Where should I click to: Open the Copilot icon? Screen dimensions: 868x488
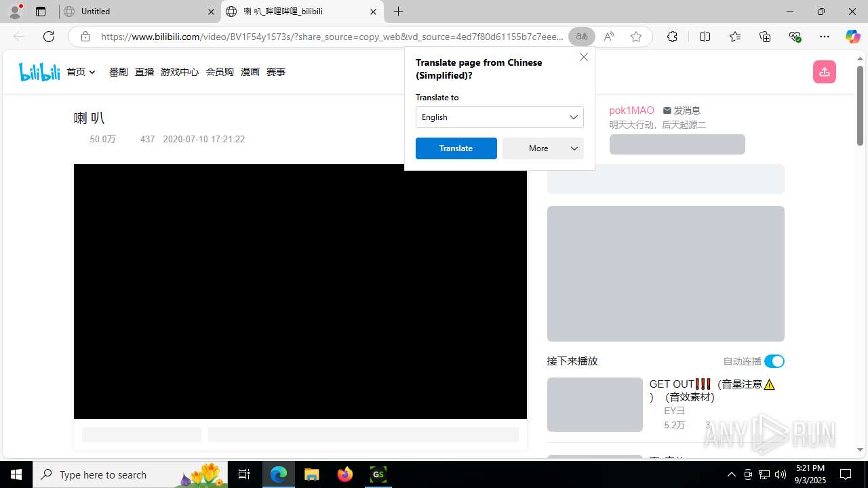pos(852,37)
